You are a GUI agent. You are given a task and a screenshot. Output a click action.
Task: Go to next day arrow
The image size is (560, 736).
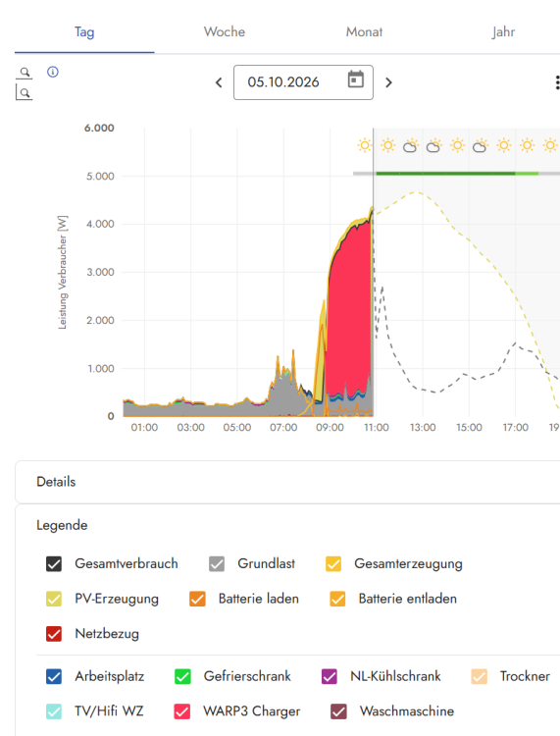(388, 82)
